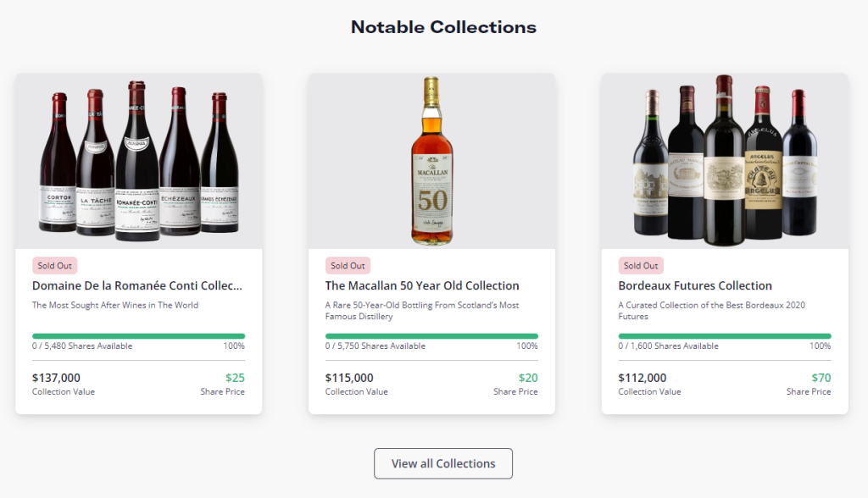868x498 pixels.
Task: Click the 1,600 shares progress bar
Action: (x=725, y=336)
